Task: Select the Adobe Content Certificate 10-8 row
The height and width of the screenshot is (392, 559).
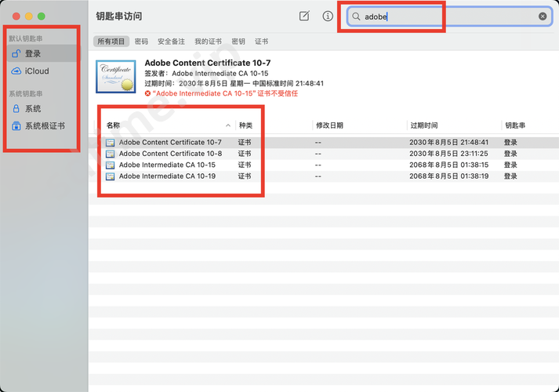Action: [x=324, y=154]
